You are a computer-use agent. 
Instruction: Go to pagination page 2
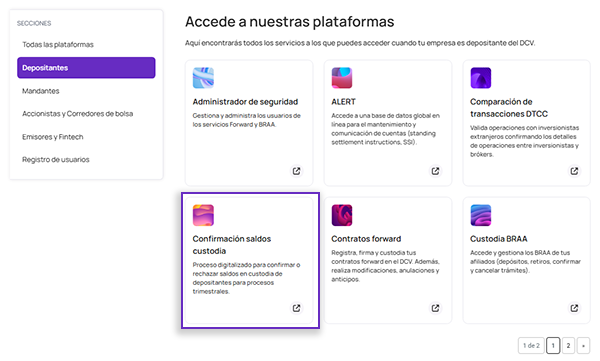tap(568, 346)
